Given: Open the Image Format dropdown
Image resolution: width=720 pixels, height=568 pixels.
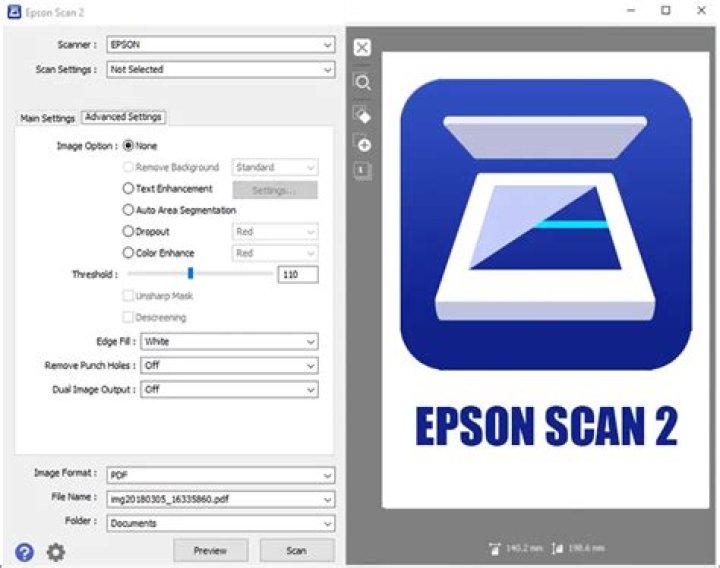Looking at the screenshot, I should pyautogui.click(x=220, y=475).
